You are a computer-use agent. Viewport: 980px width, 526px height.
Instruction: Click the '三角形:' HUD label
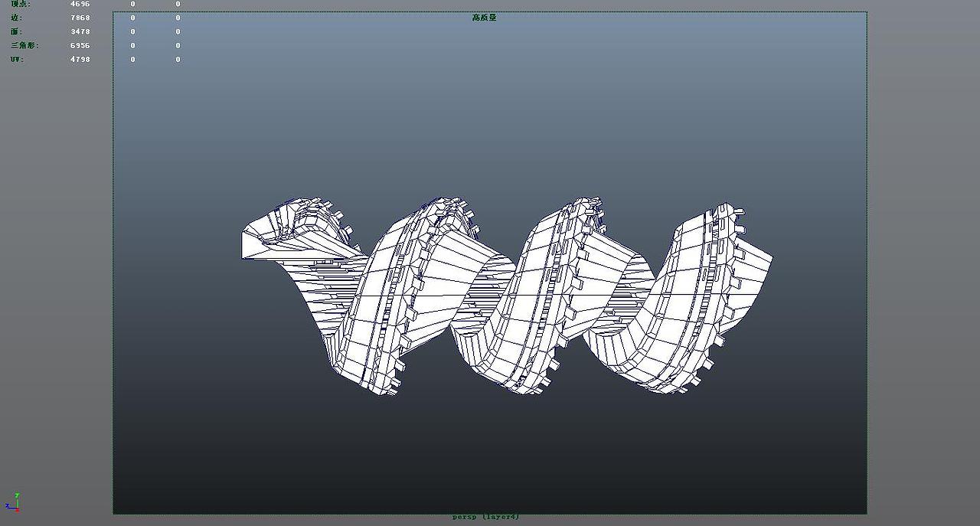24,45
